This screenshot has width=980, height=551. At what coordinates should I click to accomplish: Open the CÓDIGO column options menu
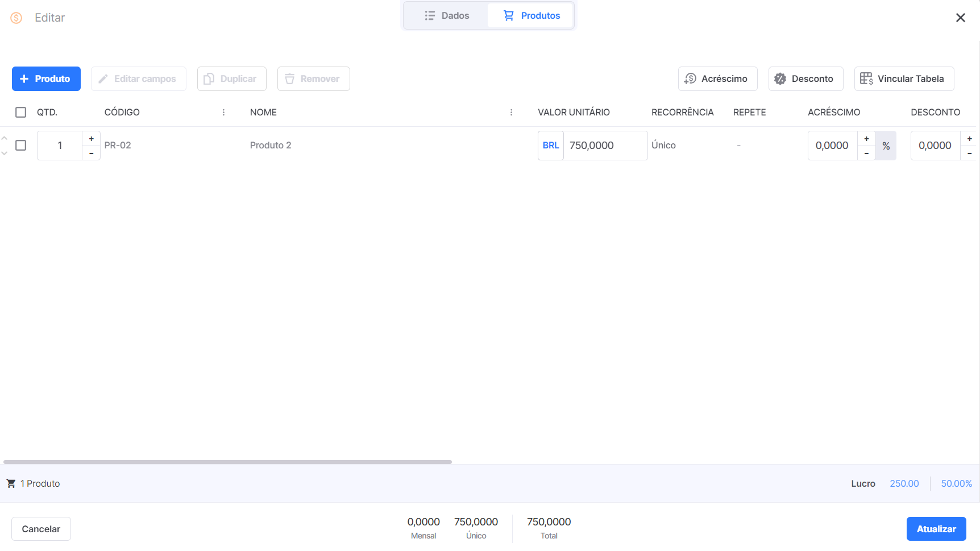pos(223,113)
